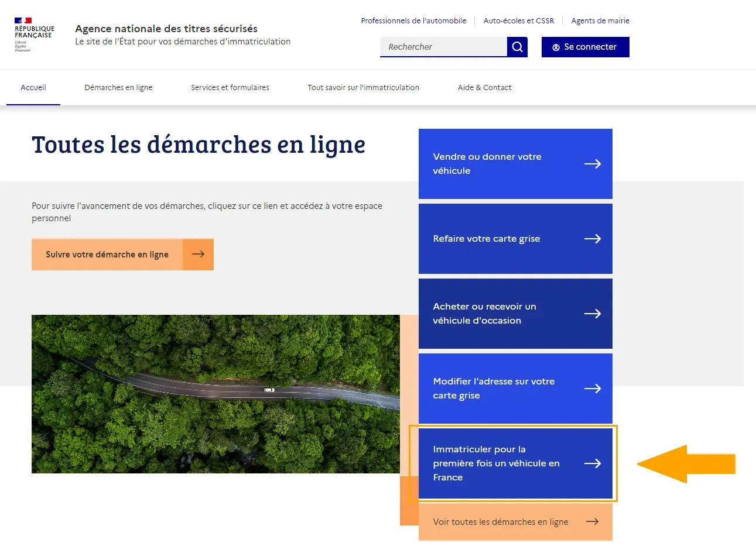This screenshot has height=553, width=756.
Task: Click the aerial forest road image
Action: click(x=215, y=394)
